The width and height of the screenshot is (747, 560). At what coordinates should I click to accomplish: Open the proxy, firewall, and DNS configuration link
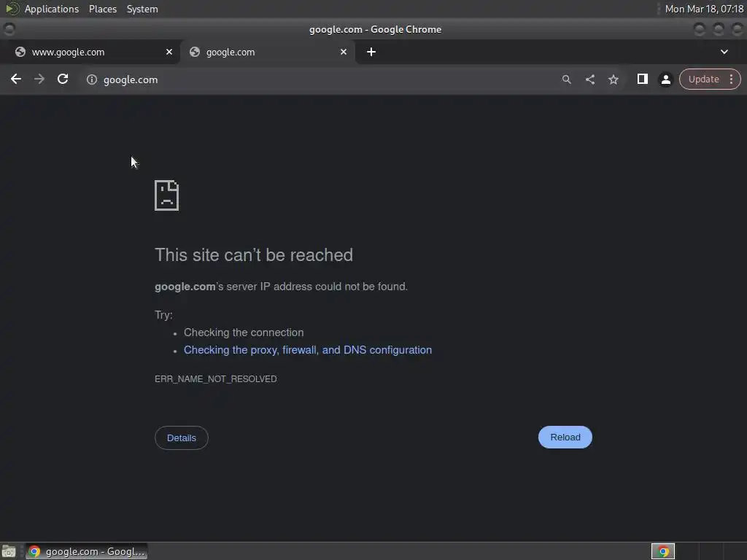pos(308,350)
